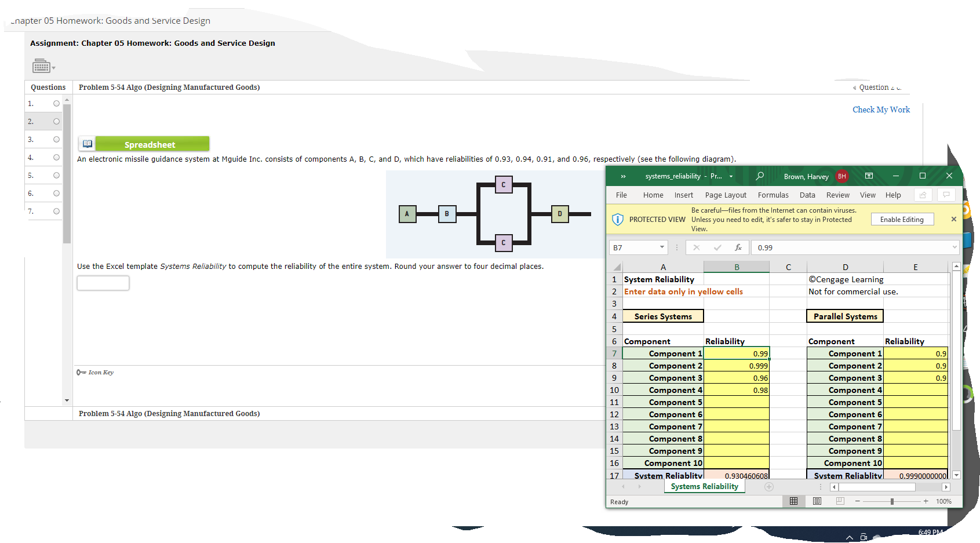This screenshot has height=543, width=980.
Task: Select the radio button for question 7
Action: [56, 212]
